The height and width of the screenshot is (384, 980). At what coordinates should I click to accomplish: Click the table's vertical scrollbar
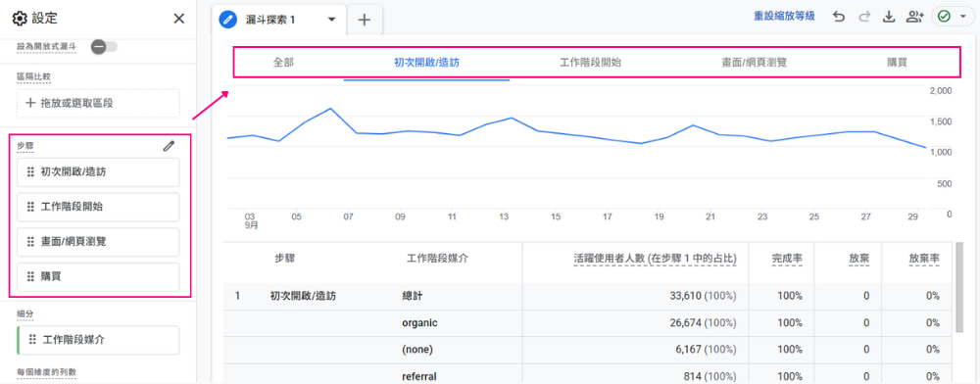pos(959,288)
